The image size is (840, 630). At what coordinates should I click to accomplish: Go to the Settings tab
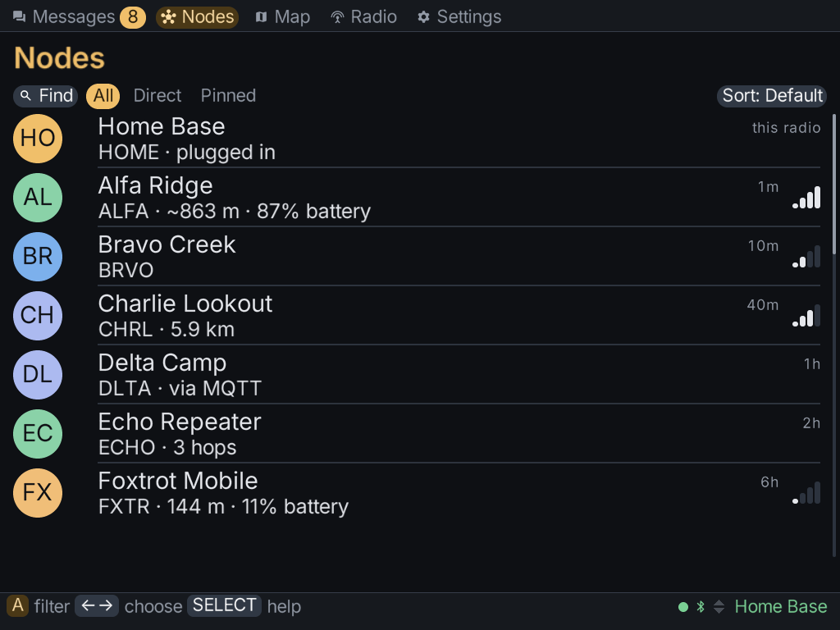tap(459, 17)
